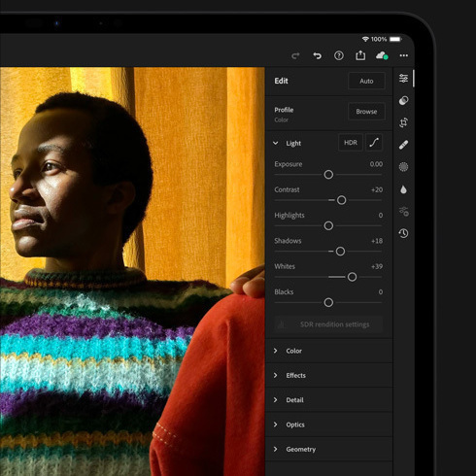Check the battery status icon

point(395,39)
